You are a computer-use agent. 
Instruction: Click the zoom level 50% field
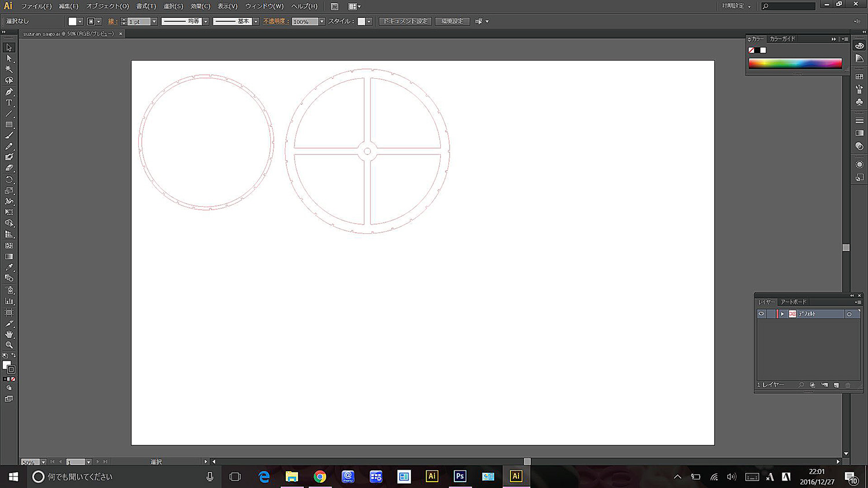coord(30,462)
